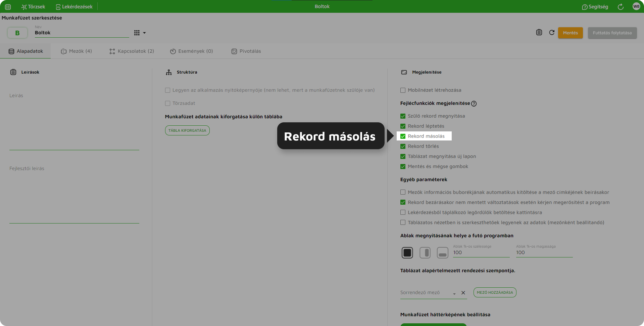The image size is (644, 326).
Task: Clear the Sorrendező mező selection with X
Action: [463, 293]
